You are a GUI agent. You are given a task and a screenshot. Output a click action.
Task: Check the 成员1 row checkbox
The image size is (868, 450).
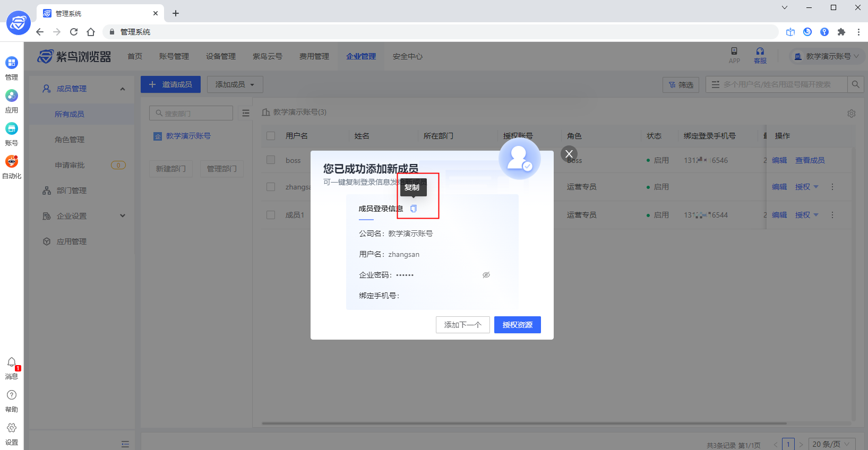pos(271,215)
